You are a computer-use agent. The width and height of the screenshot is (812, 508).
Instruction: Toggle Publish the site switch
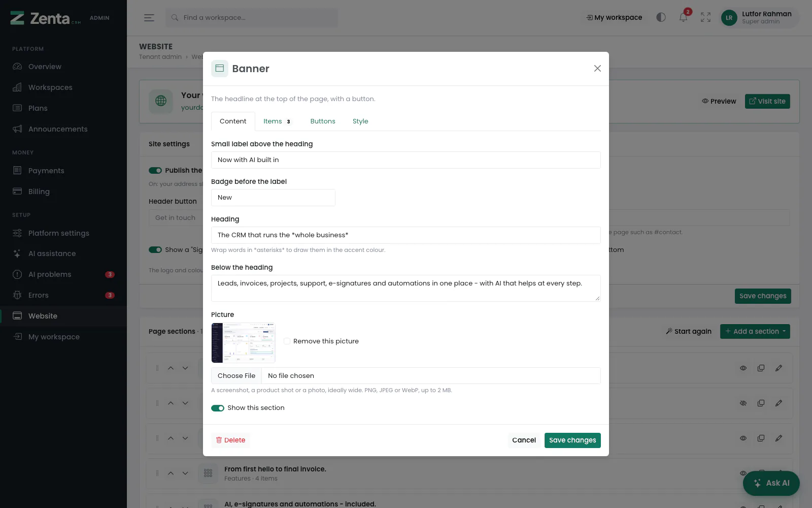coord(155,171)
